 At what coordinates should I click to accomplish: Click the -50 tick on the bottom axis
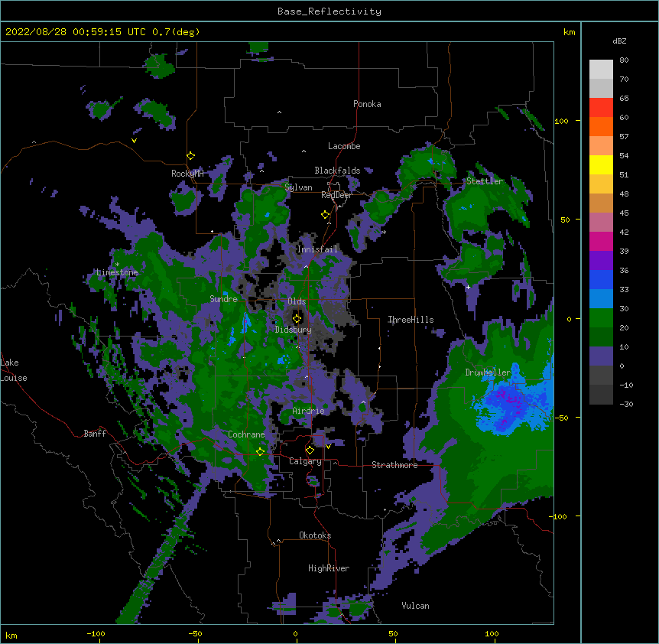click(x=195, y=634)
